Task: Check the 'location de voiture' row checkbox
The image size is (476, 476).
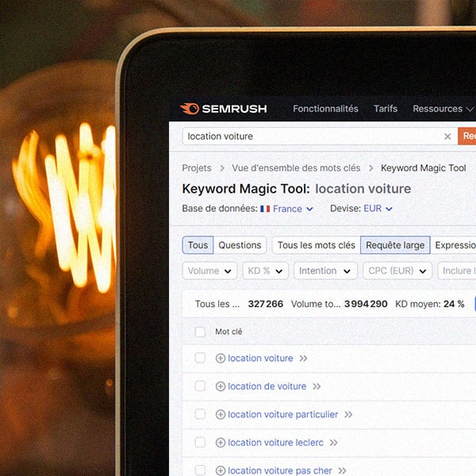Action: (x=200, y=386)
